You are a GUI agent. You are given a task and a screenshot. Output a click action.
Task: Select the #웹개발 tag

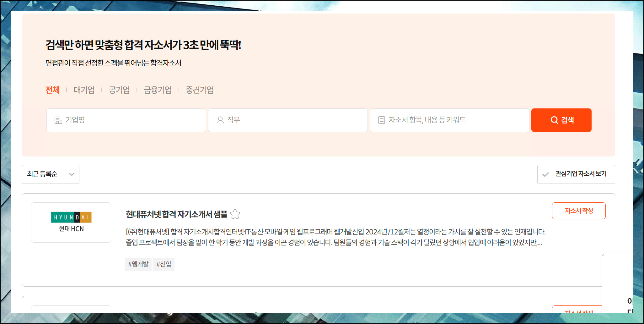(x=138, y=264)
